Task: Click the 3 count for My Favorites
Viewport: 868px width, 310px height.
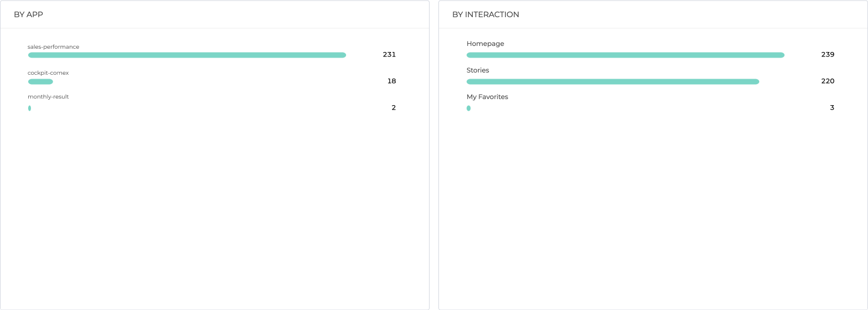Action: pyautogui.click(x=832, y=107)
